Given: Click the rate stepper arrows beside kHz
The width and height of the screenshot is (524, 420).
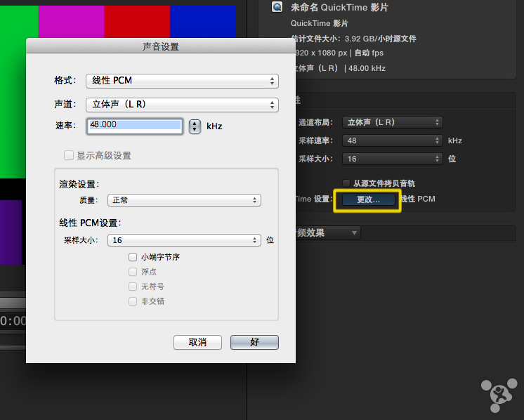Looking at the screenshot, I should [x=195, y=126].
